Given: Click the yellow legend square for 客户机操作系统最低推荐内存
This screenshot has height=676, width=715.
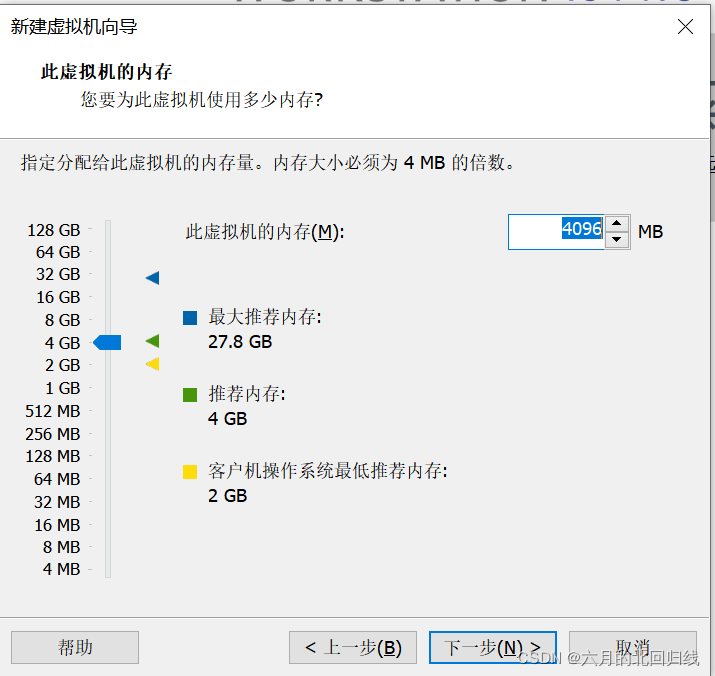Looking at the screenshot, I should (x=190, y=472).
